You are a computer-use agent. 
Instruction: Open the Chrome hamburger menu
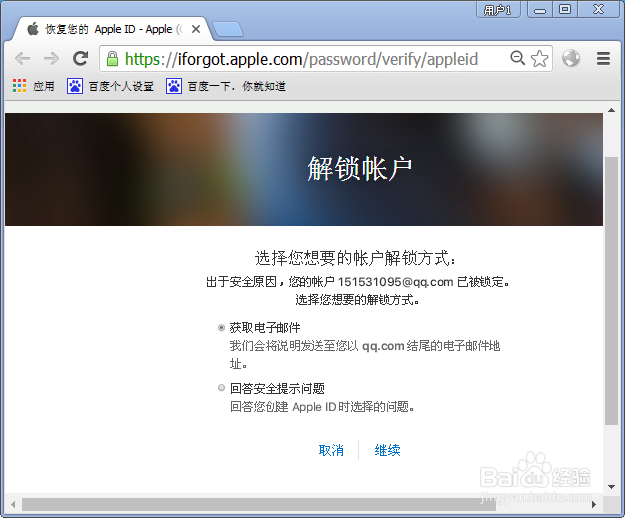click(x=603, y=59)
